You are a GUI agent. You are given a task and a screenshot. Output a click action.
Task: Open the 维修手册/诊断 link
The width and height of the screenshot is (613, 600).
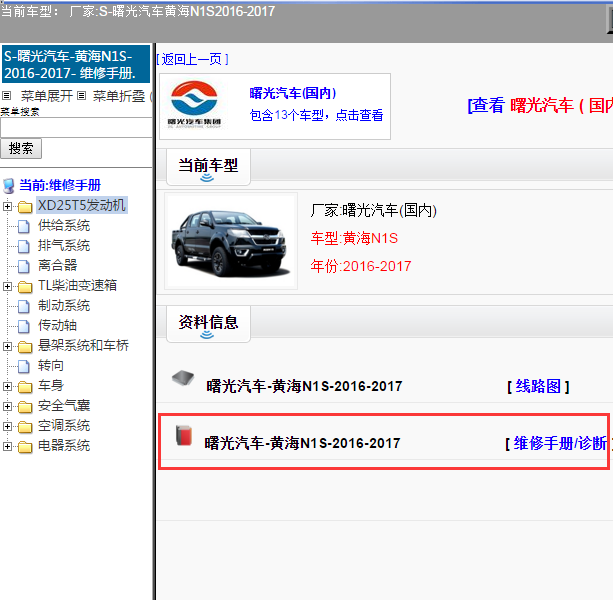coord(559,444)
